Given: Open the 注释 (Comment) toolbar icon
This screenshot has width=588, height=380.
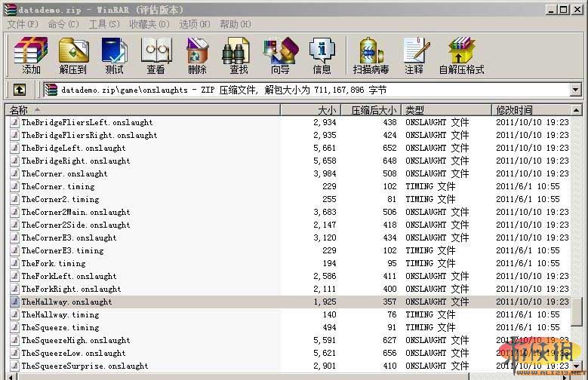Looking at the screenshot, I should click(x=414, y=54).
